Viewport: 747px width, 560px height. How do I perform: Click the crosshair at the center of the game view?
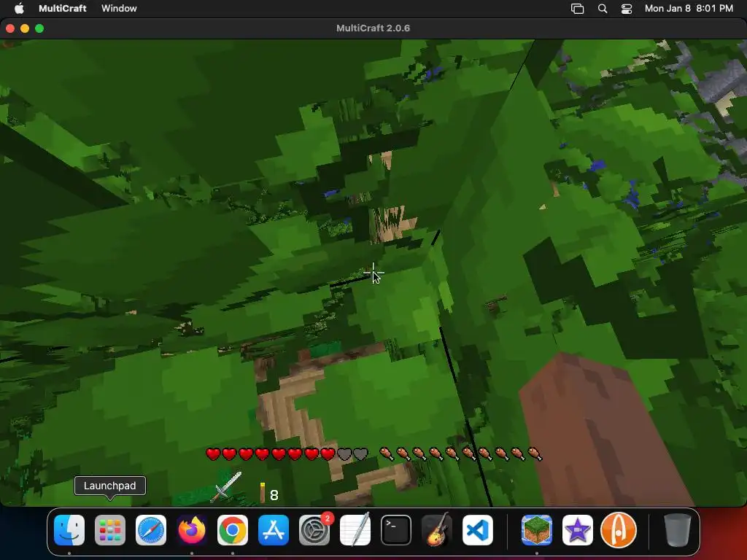[x=373, y=273]
